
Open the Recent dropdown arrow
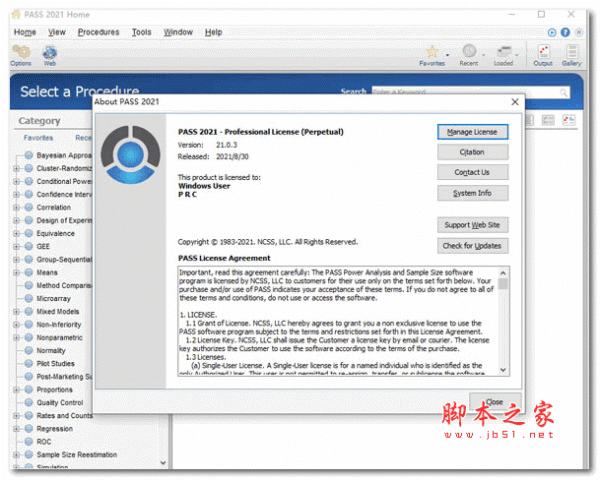tap(483, 55)
